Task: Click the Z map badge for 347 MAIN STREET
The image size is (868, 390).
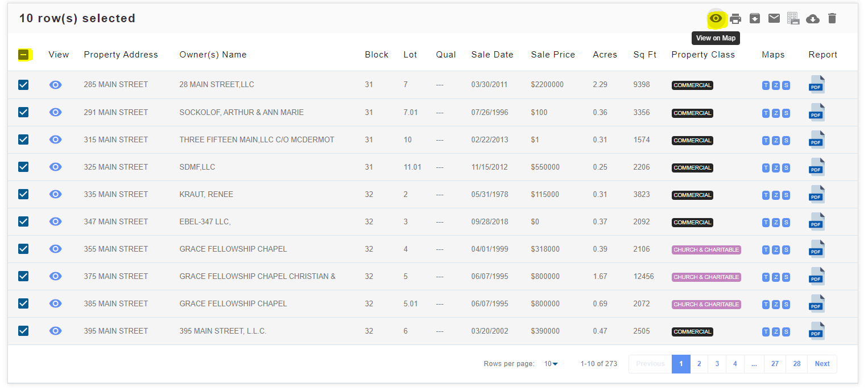Action: coord(776,222)
